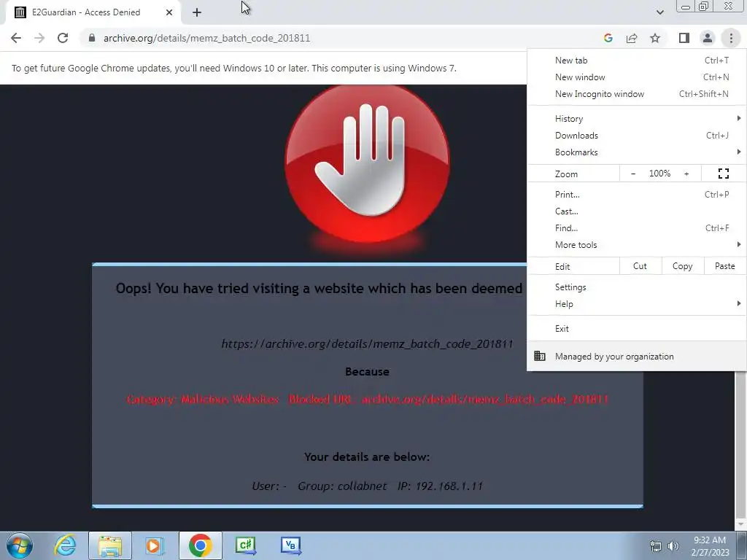This screenshot has height=560, width=747.
Task: Reload the page with the refresh icon
Action: click(63, 38)
